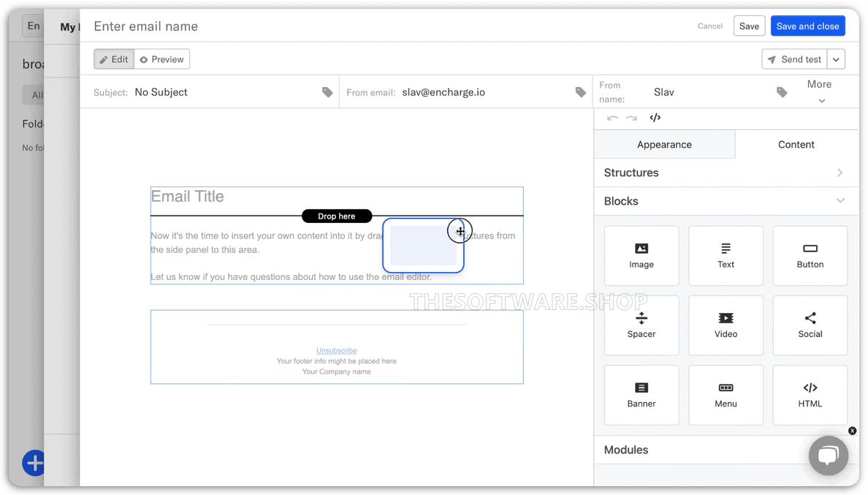Edit the From name Slav field
This screenshot has height=495, width=868.
point(663,92)
